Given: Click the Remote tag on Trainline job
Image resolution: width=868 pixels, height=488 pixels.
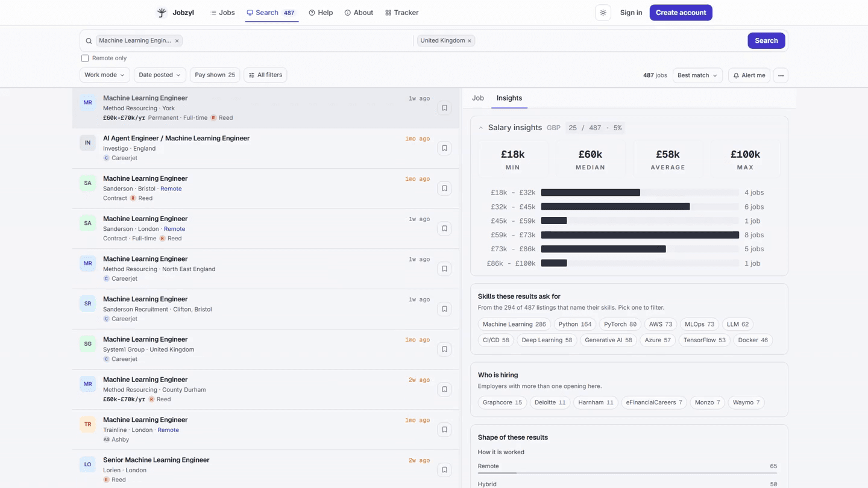Looking at the screenshot, I should pyautogui.click(x=168, y=430).
